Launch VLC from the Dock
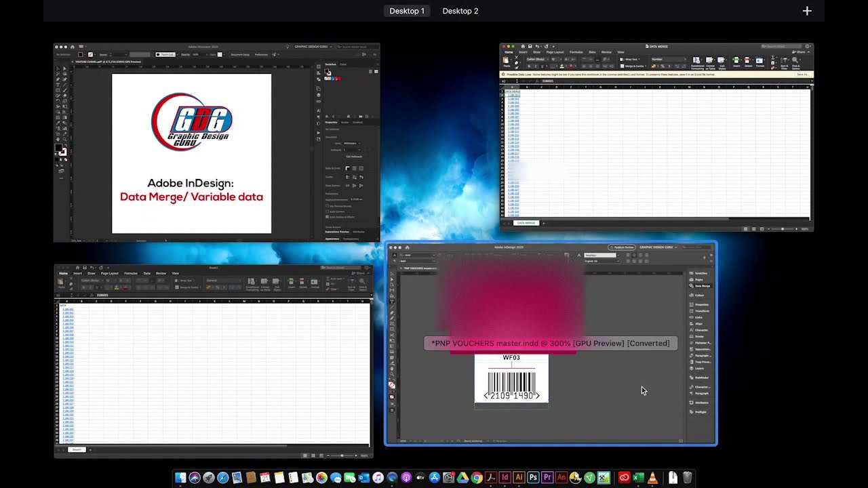The height and width of the screenshot is (488, 868). (x=652, y=478)
